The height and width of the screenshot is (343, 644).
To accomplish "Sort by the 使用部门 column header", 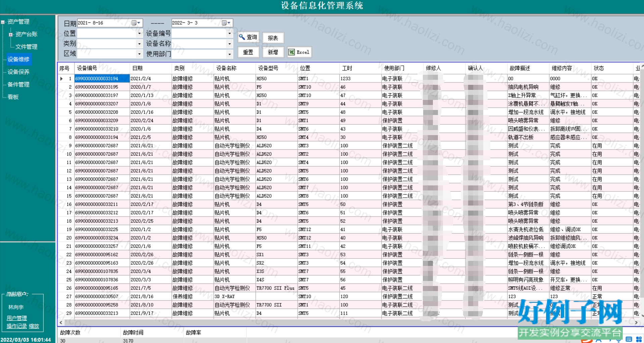I will coord(402,68).
